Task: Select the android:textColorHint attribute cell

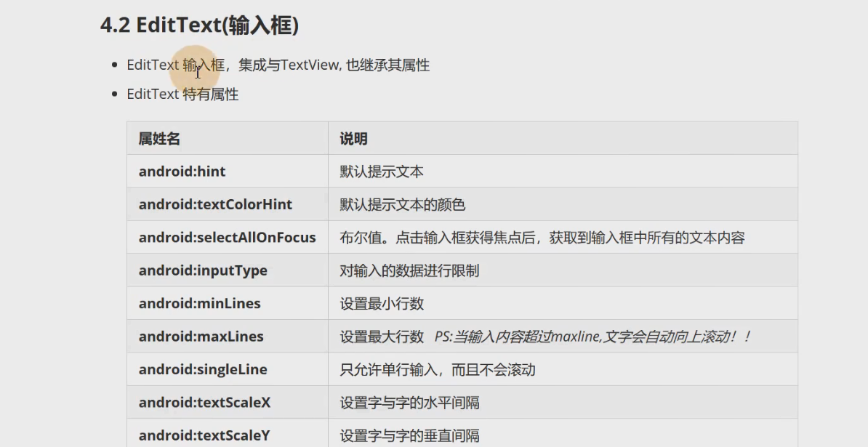Action: [x=215, y=205]
